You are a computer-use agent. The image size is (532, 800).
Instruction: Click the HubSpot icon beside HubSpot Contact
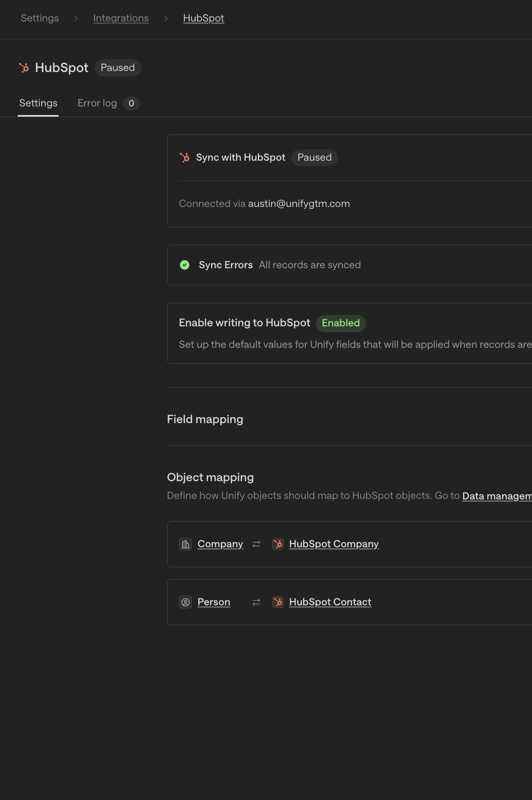coord(278,602)
